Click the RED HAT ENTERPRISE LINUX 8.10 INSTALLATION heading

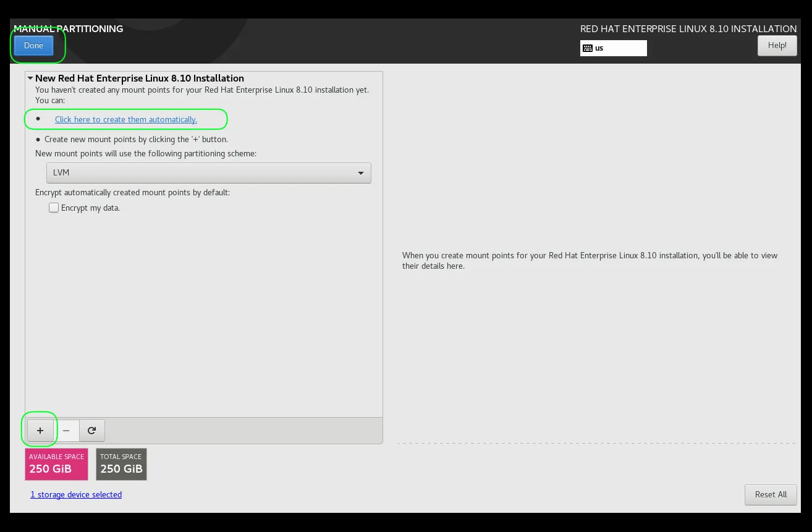pyautogui.click(x=688, y=28)
